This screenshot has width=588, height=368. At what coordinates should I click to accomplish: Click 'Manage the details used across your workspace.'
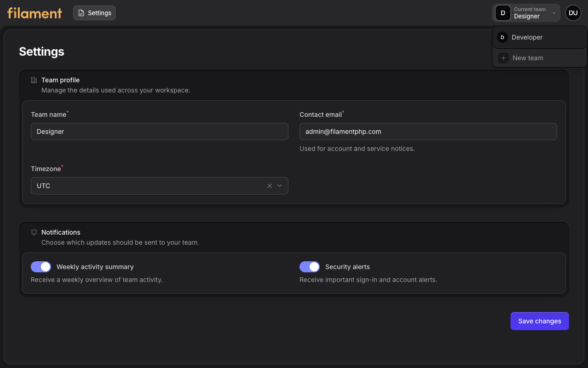pos(116,90)
